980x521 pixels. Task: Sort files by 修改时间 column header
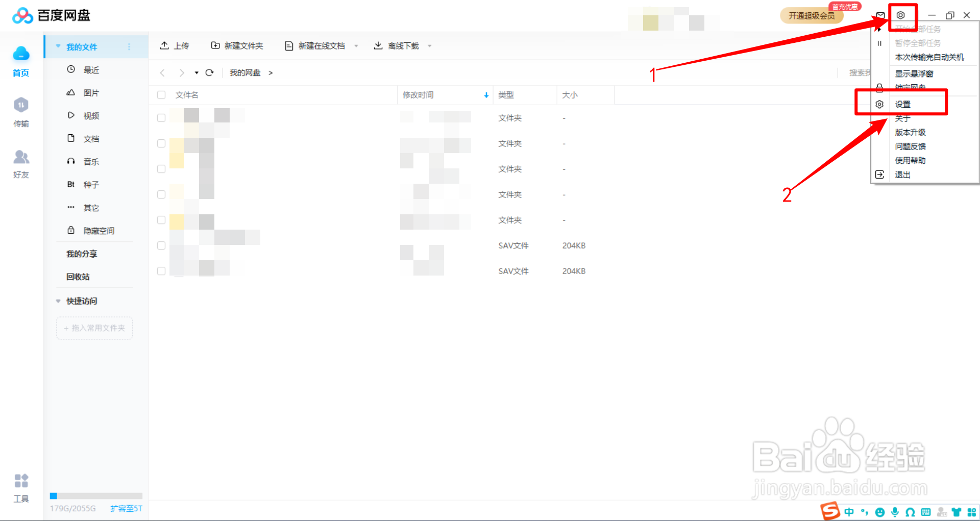418,95
